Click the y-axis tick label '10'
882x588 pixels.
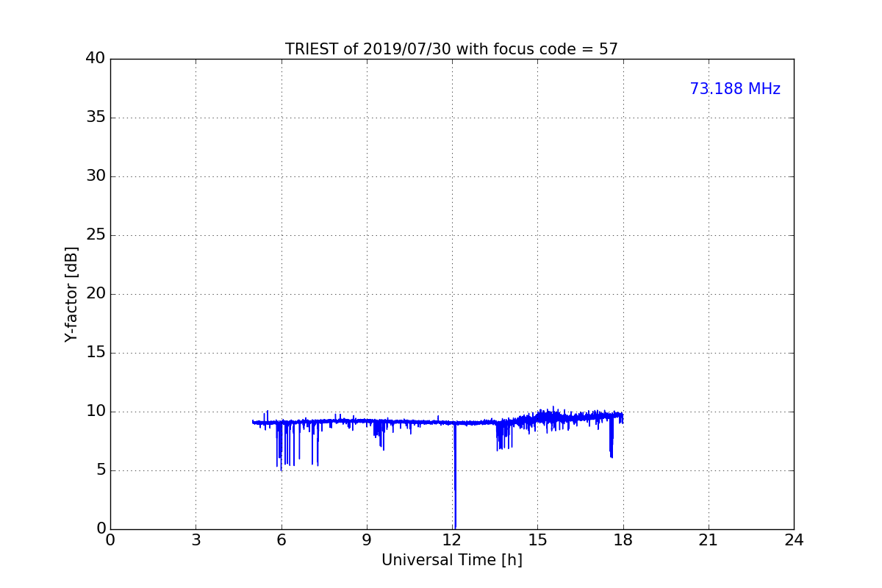96,411
